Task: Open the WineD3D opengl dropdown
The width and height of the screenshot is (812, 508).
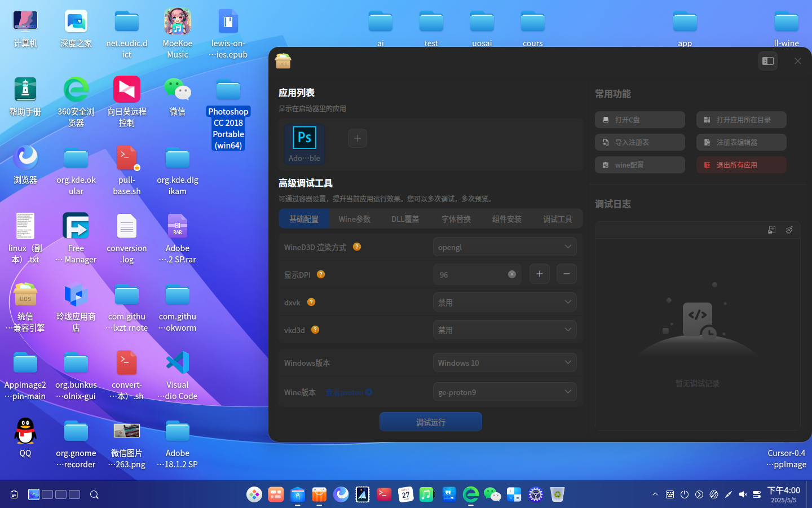Action: point(505,247)
